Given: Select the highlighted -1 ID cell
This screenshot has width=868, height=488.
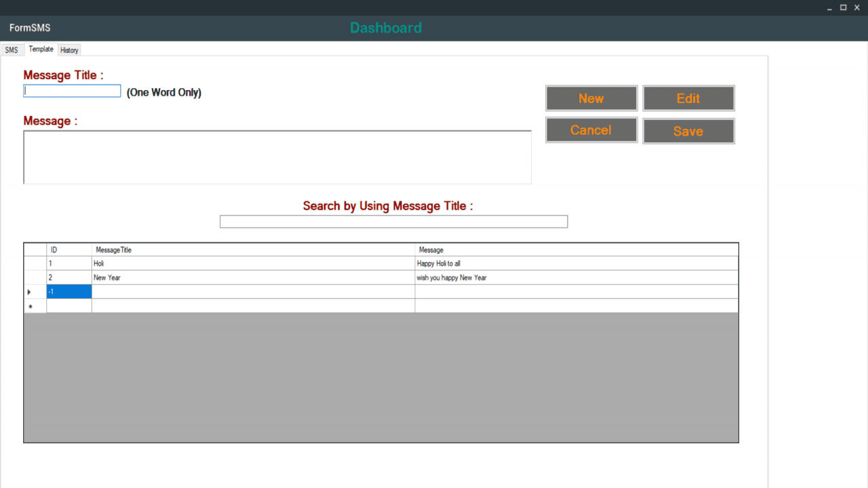Looking at the screenshot, I should pos(68,291).
